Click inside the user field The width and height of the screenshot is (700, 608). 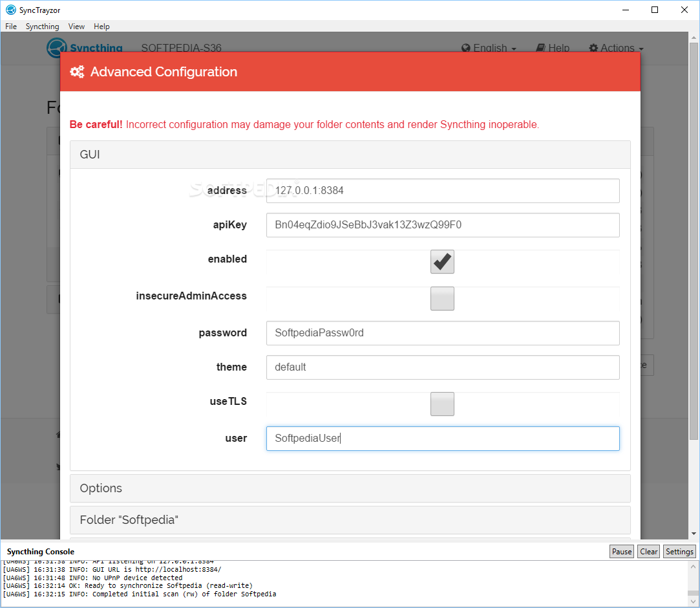tap(443, 439)
